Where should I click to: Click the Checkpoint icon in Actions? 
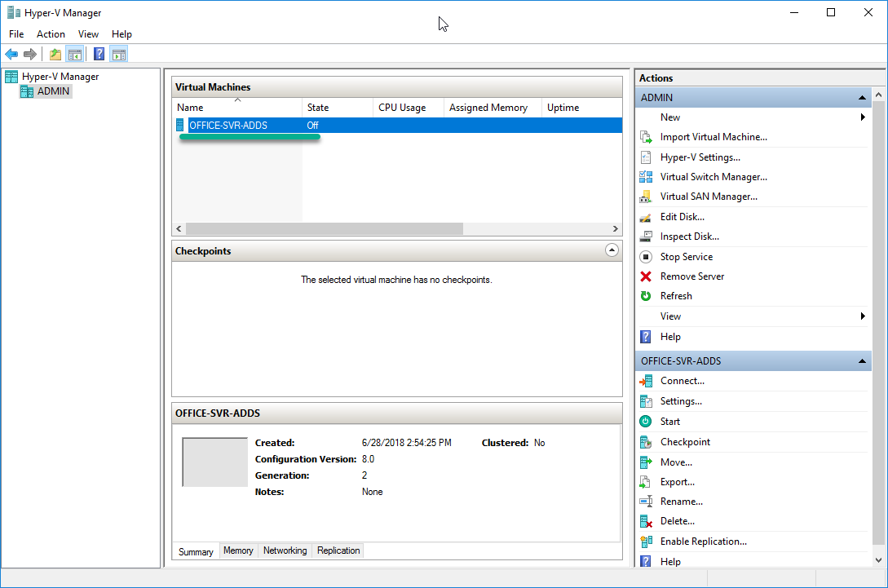point(646,442)
